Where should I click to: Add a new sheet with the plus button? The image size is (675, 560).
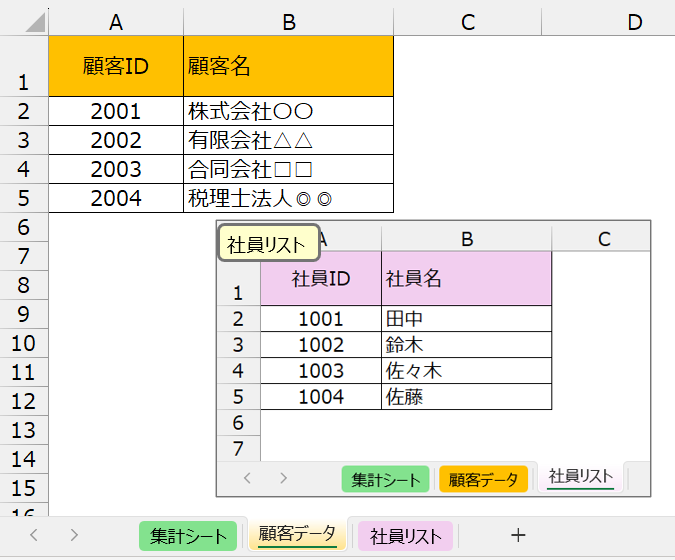point(518,535)
